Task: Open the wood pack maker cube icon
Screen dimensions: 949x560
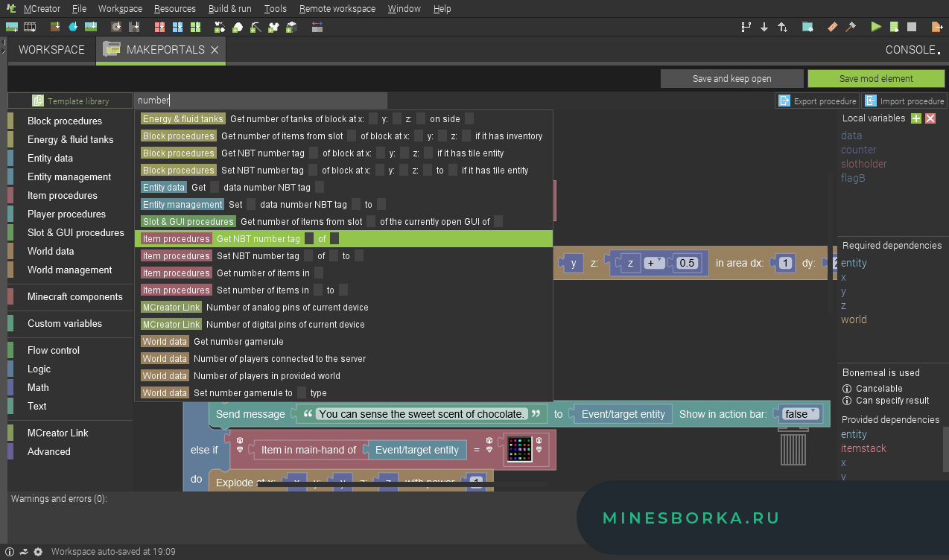Action: tap(291, 27)
